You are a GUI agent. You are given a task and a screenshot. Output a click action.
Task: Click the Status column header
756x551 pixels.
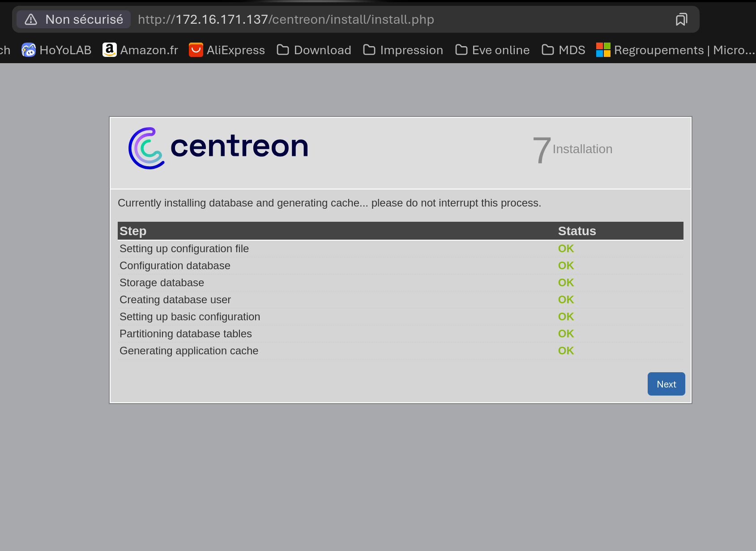(577, 231)
